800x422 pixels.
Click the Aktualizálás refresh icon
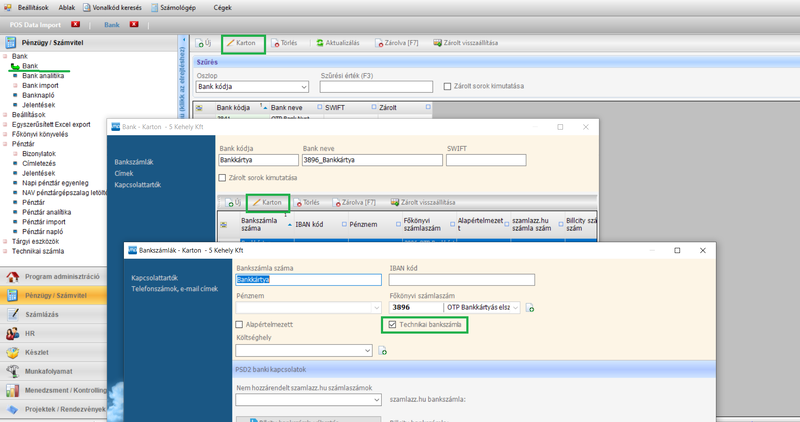point(320,44)
